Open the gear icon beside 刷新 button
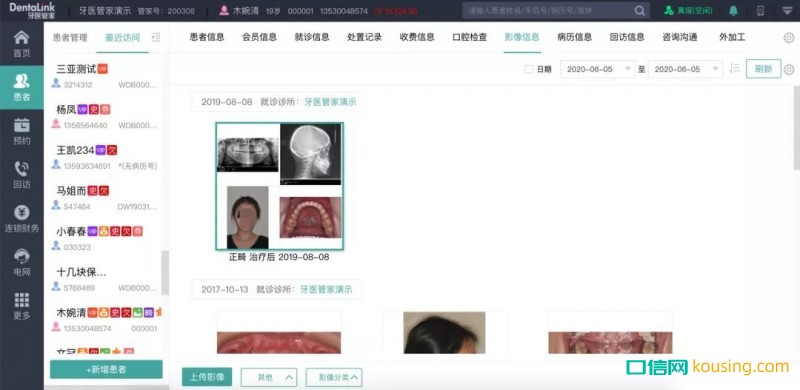 789,69
